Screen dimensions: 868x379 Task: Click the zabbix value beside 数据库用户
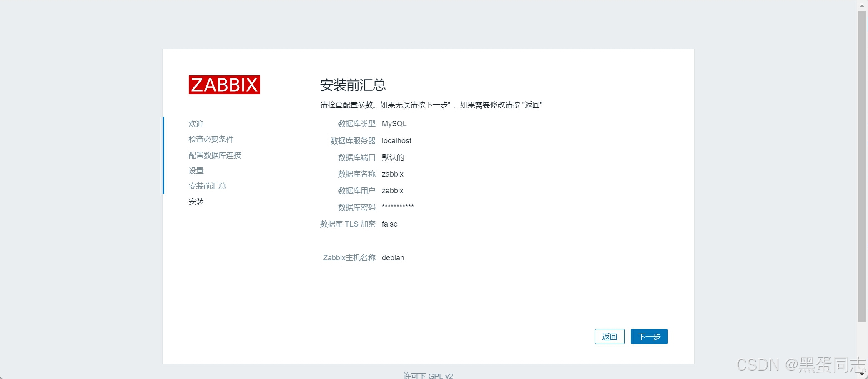coord(392,191)
